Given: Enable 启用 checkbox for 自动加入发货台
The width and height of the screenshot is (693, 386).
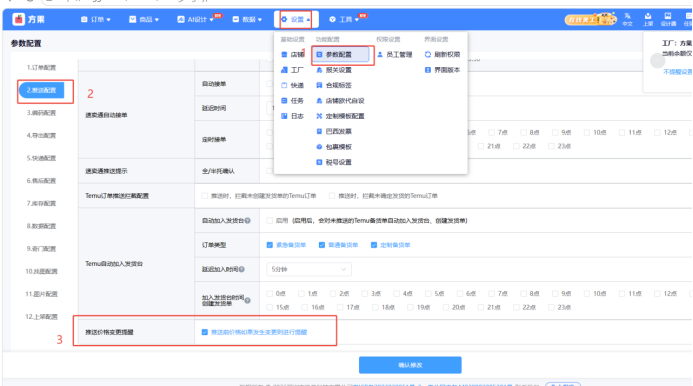Looking at the screenshot, I should (270, 221).
